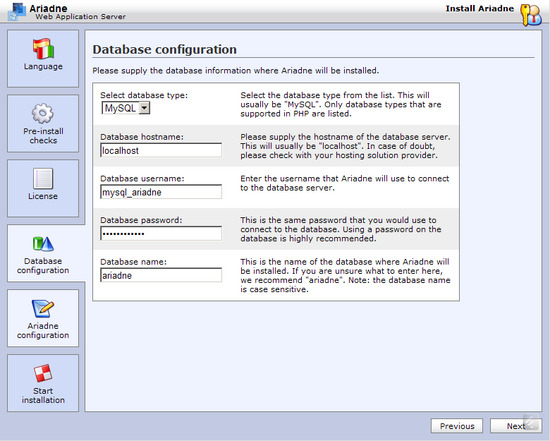
Task: Click the Start installation checkered flag icon
Action: coord(43,373)
